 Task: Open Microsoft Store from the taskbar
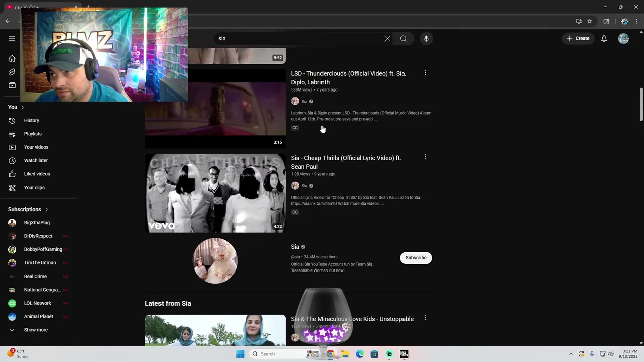click(374, 354)
